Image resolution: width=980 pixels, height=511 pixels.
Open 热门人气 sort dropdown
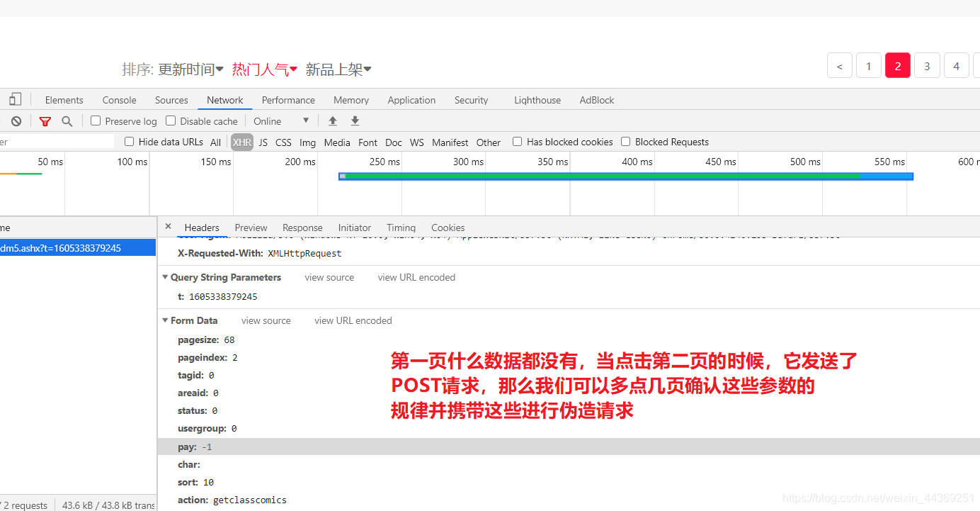[x=265, y=69]
